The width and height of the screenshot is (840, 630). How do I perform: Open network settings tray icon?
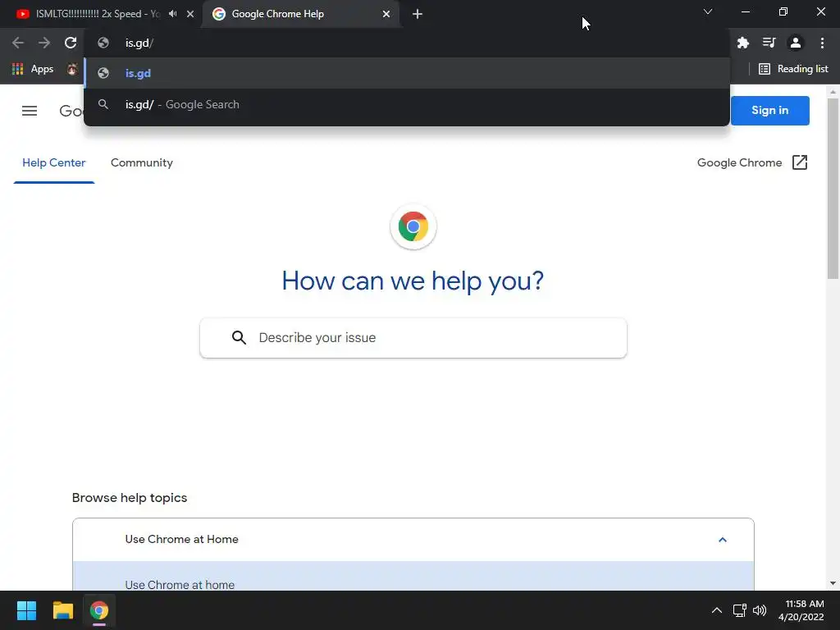click(x=739, y=610)
